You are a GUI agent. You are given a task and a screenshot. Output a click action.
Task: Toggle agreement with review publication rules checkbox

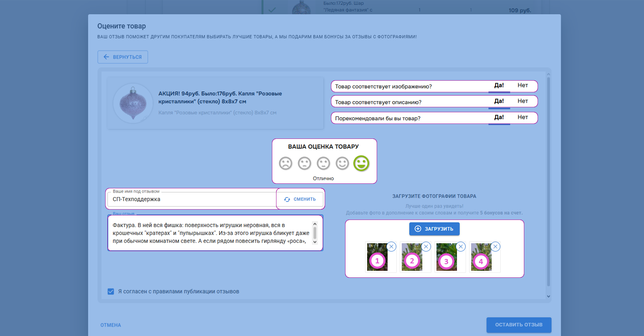111,292
